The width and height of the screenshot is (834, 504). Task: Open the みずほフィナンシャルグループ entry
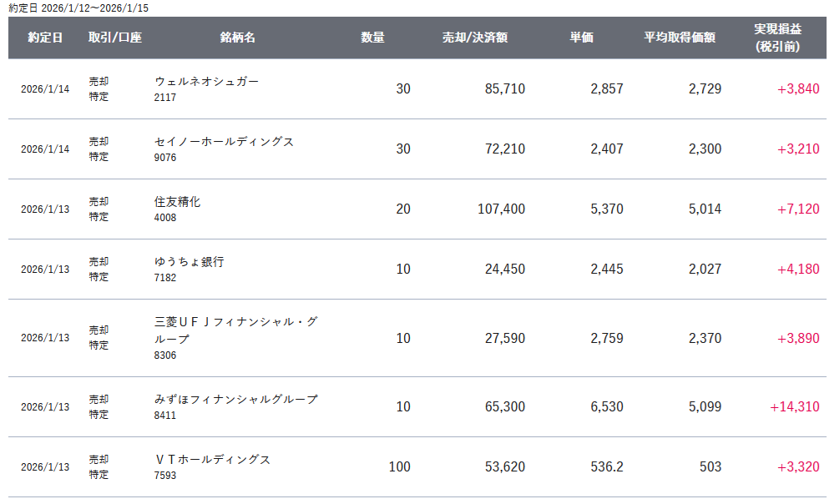[235, 399]
